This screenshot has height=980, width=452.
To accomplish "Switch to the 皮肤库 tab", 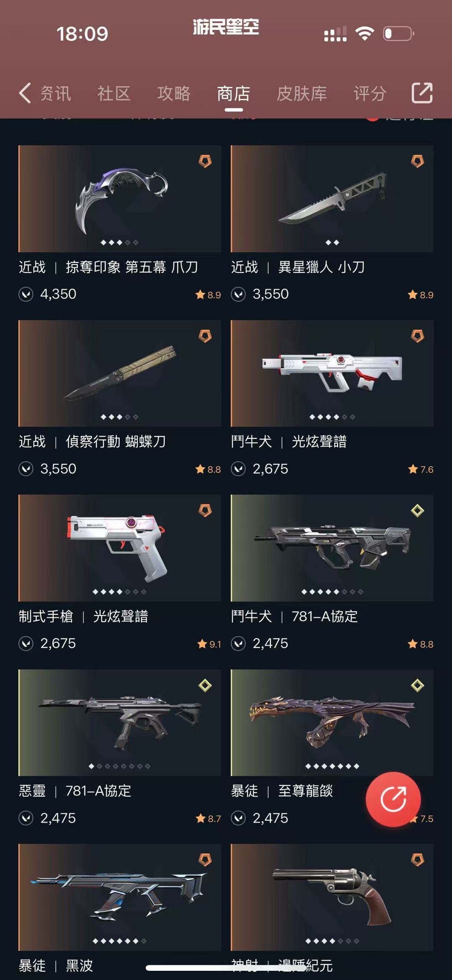I will point(302,93).
